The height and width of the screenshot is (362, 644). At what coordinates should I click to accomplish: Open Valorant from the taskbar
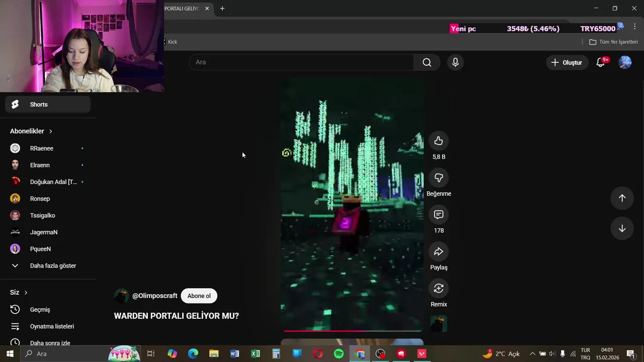(422, 354)
